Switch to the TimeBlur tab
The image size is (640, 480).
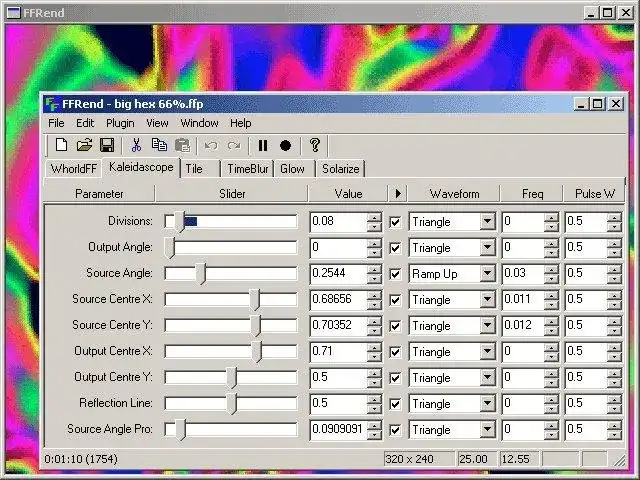[x=248, y=169]
